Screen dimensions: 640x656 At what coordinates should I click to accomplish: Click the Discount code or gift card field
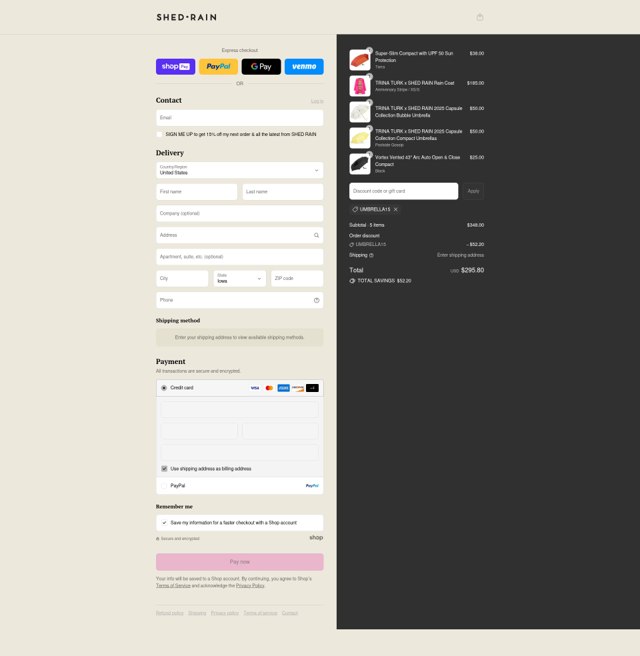tap(404, 191)
